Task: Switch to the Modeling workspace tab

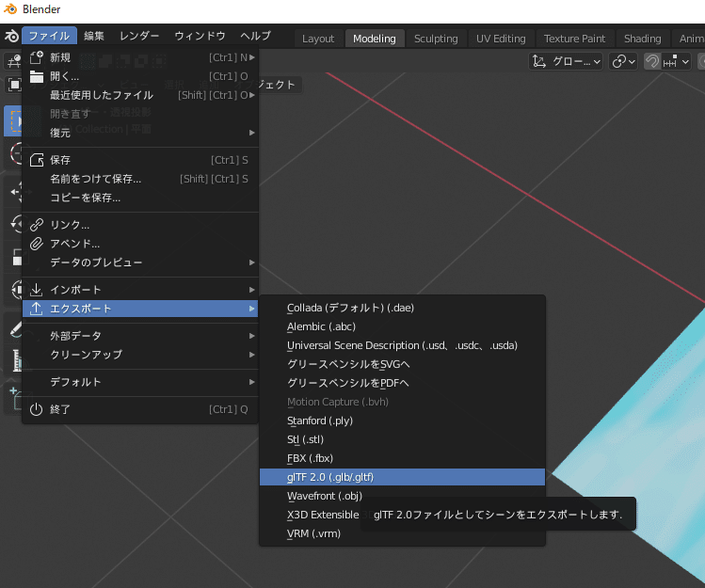Action: (x=374, y=39)
